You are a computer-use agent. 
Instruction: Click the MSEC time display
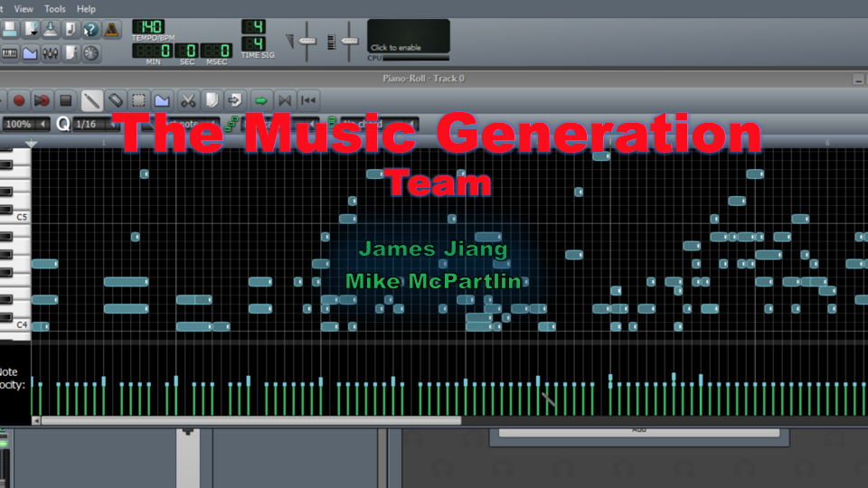click(216, 51)
